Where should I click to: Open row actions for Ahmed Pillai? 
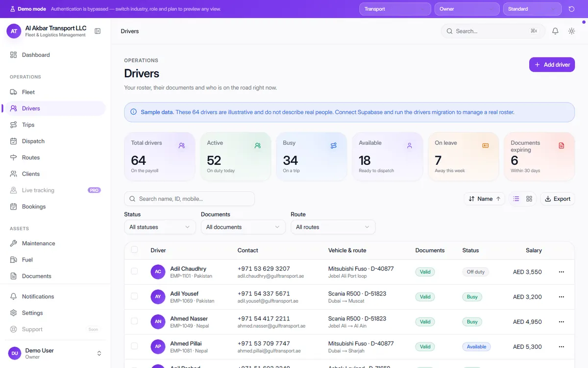coord(562,346)
